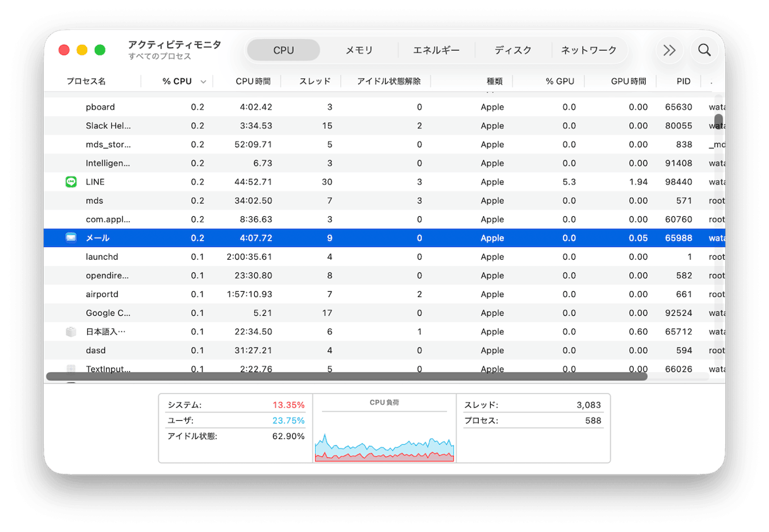The height and width of the screenshot is (532, 769).
Task: Sort by the スレッド column header
Action: pos(315,81)
